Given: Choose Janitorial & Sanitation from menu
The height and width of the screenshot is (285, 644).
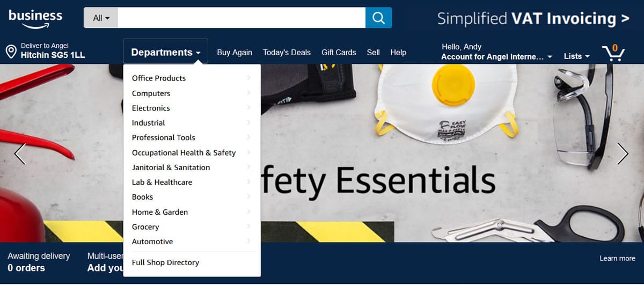Looking at the screenshot, I should pyautogui.click(x=171, y=167).
